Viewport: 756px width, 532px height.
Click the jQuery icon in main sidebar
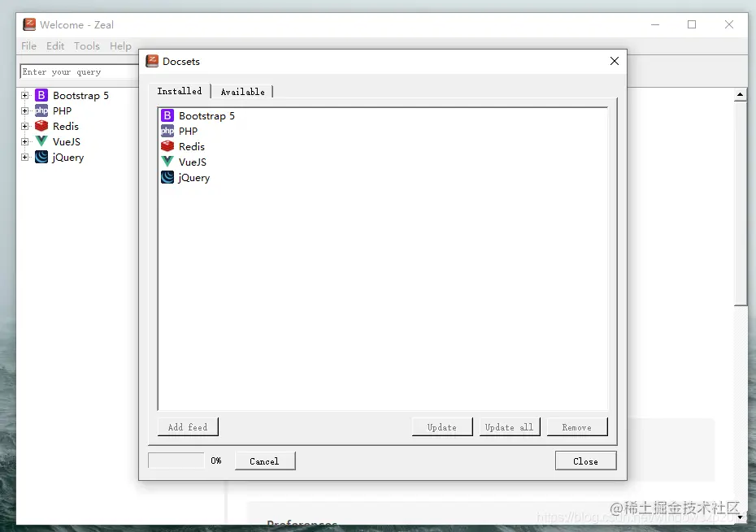pyautogui.click(x=41, y=157)
